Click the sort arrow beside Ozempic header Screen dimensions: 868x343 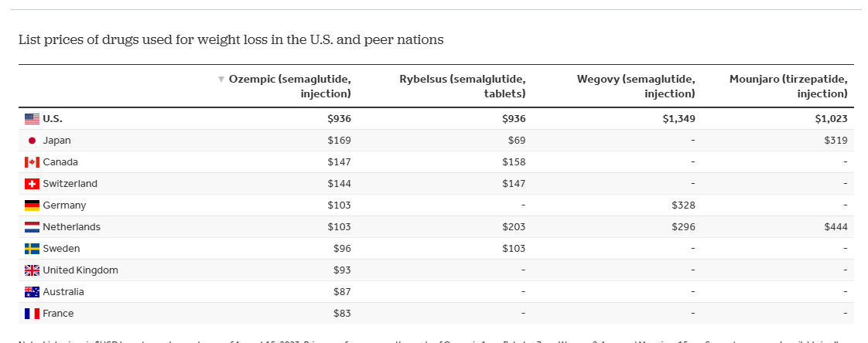point(221,79)
